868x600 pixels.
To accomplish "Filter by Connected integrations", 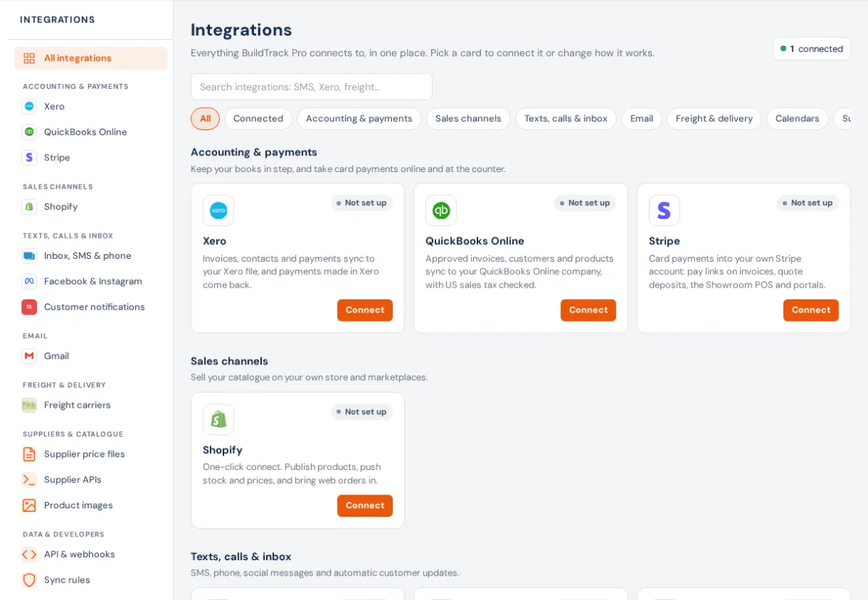I will [258, 119].
